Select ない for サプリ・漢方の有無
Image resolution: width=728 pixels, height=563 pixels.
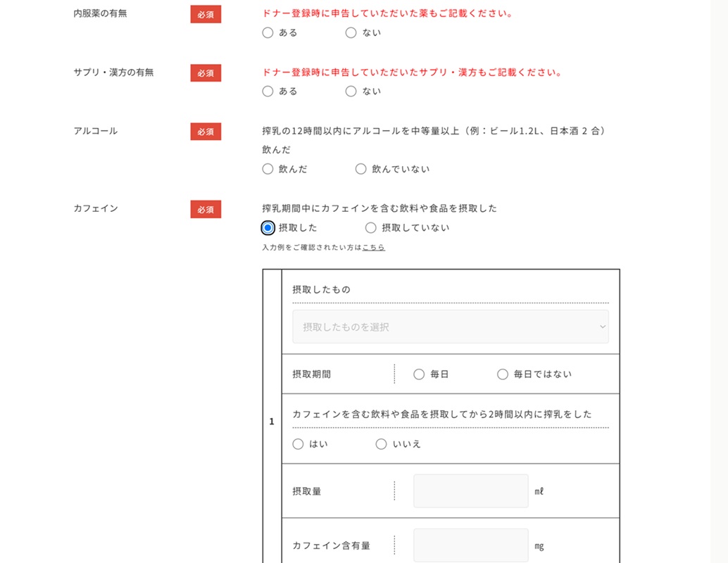pyautogui.click(x=351, y=91)
